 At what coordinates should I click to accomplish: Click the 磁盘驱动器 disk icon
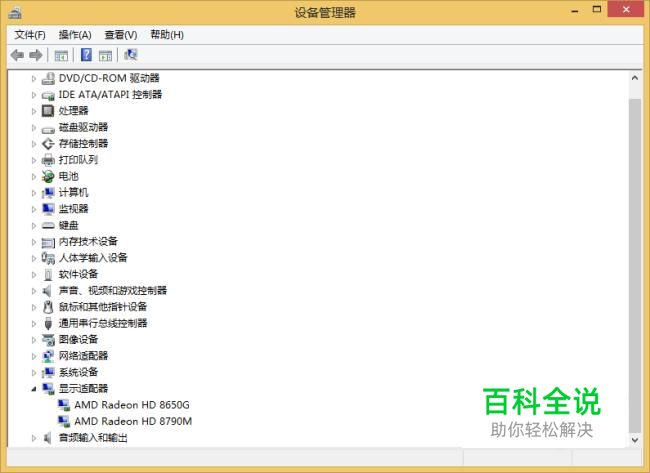point(48,128)
